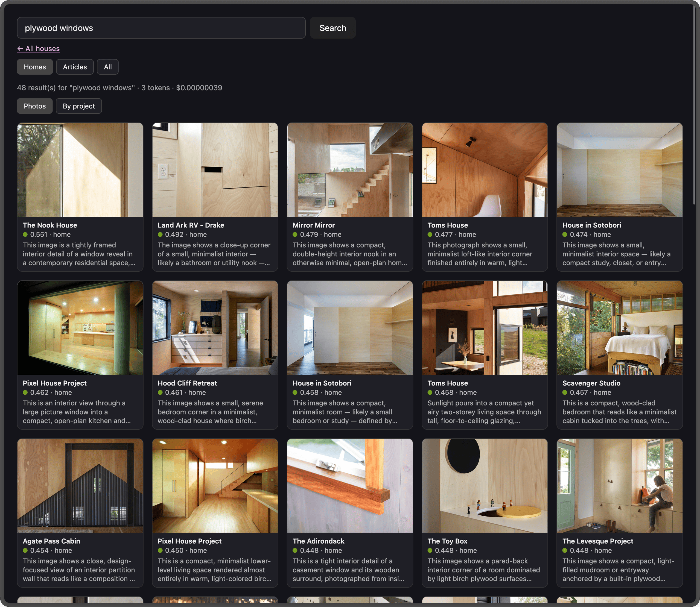The height and width of the screenshot is (607, 700).
Task: Open The Adirondack window detail photo
Action: point(350,485)
